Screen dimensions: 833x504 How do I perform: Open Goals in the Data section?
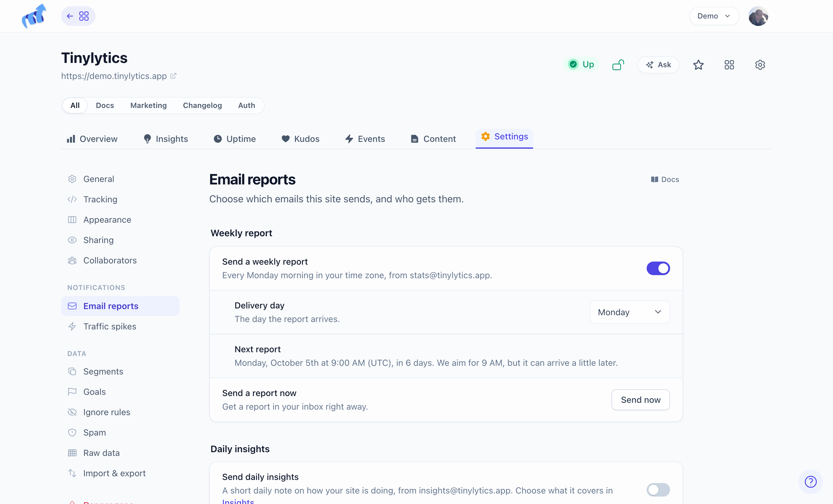point(120,391)
